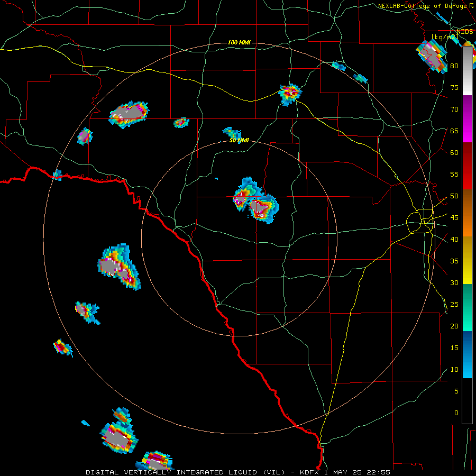Image resolution: width=476 pixels, height=476 pixels.
Task: Click the "60" scale value
Action: pyautogui.click(x=454, y=152)
